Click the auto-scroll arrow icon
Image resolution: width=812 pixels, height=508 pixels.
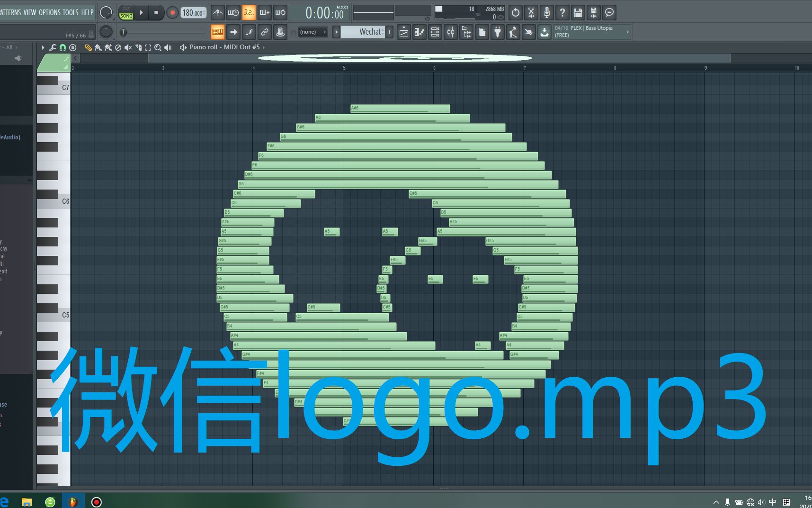pyautogui.click(x=233, y=32)
